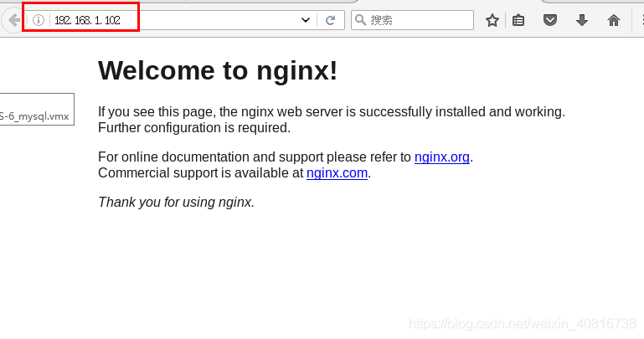Viewport: 644px width, 339px height.
Task: Open the nginx.org documentation link
Action: click(x=442, y=157)
